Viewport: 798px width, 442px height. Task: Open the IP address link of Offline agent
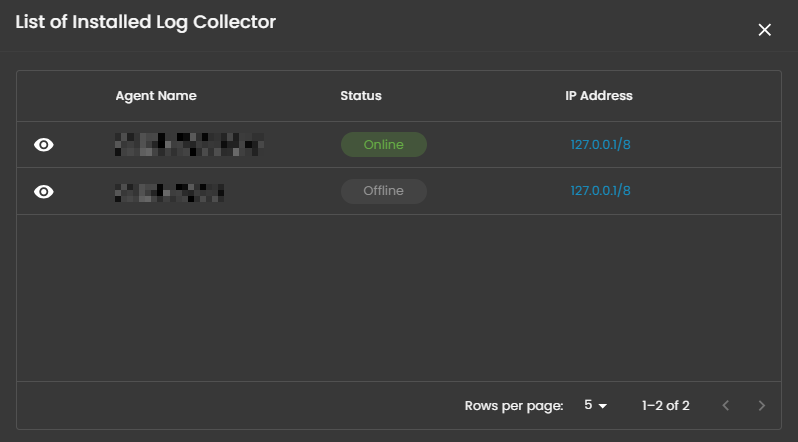(x=600, y=191)
